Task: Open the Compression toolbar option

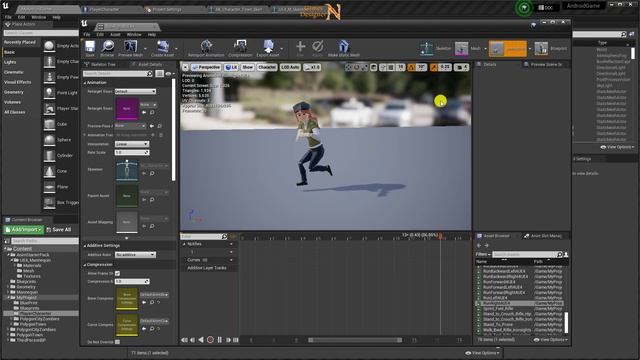Action: (x=240, y=48)
